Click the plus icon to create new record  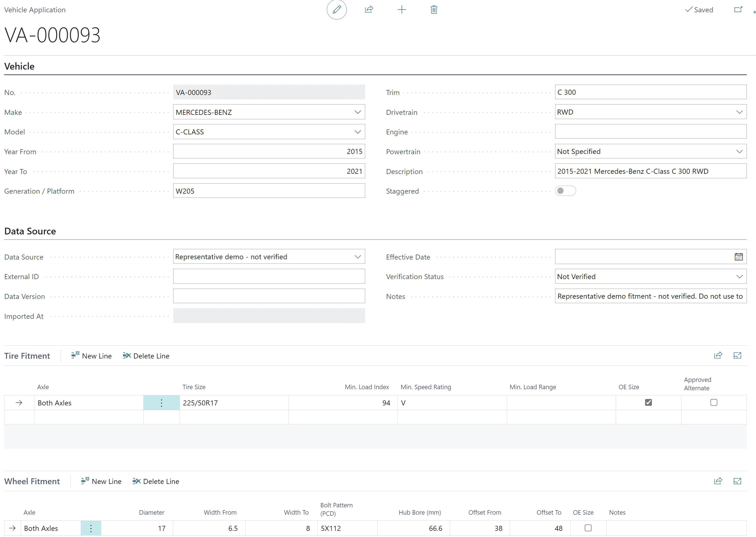point(401,9)
